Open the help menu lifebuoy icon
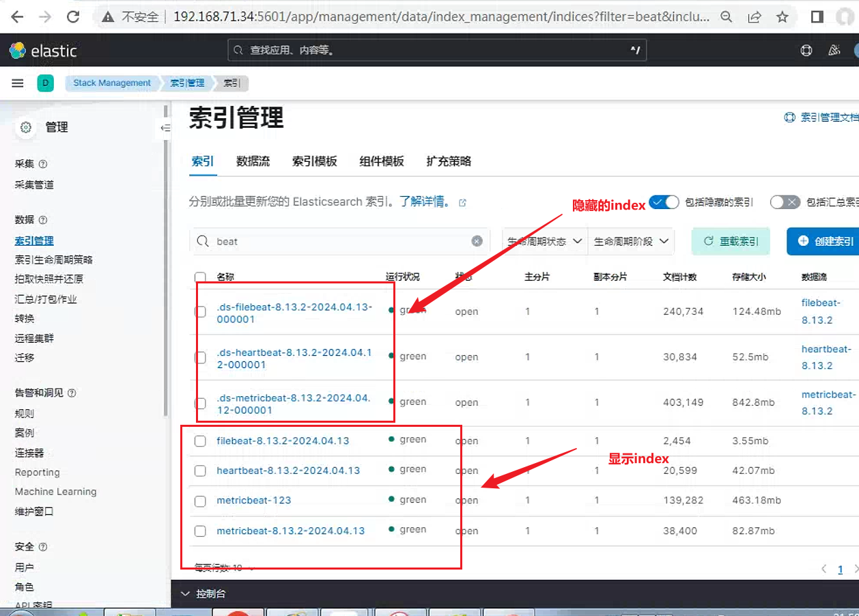859x616 pixels. (x=806, y=50)
